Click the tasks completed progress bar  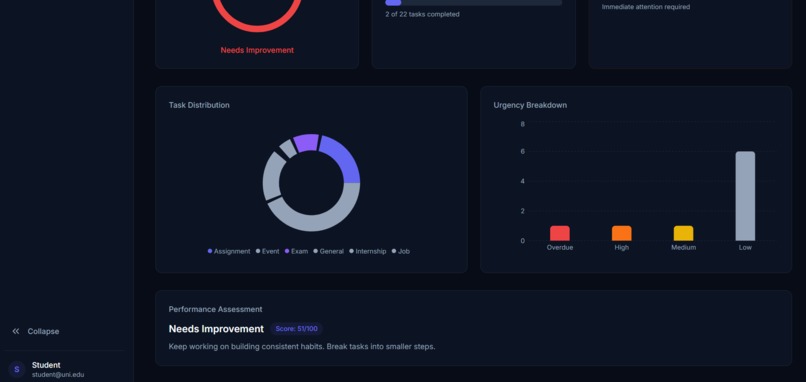[x=473, y=3]
